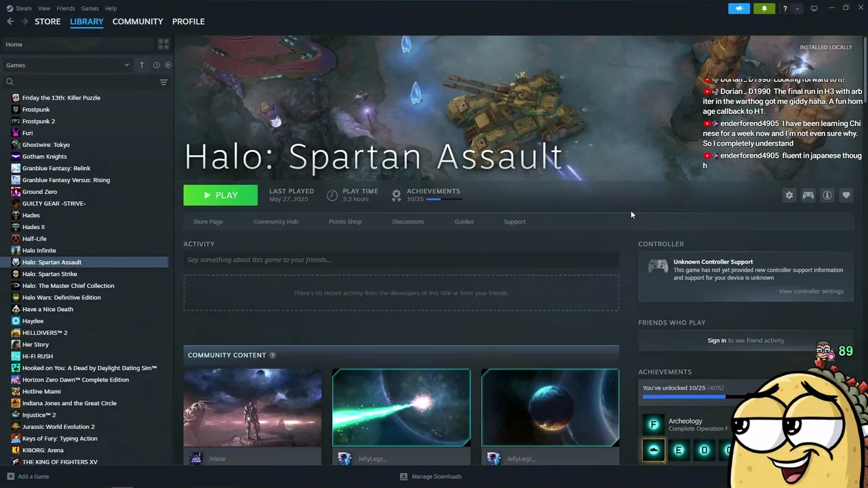868x488 pixels.
Task: Select Halo Infinite in game list
Action: [39, 251]
